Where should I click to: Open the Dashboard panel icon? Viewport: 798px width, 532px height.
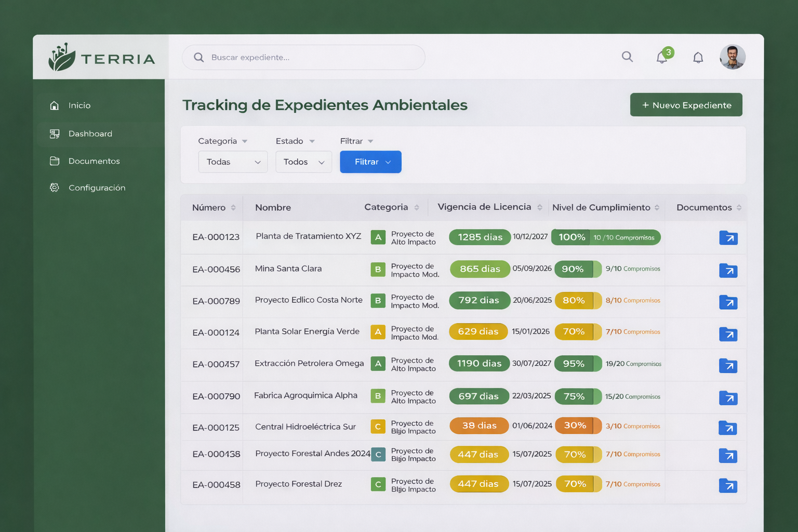tap(55, 134)
